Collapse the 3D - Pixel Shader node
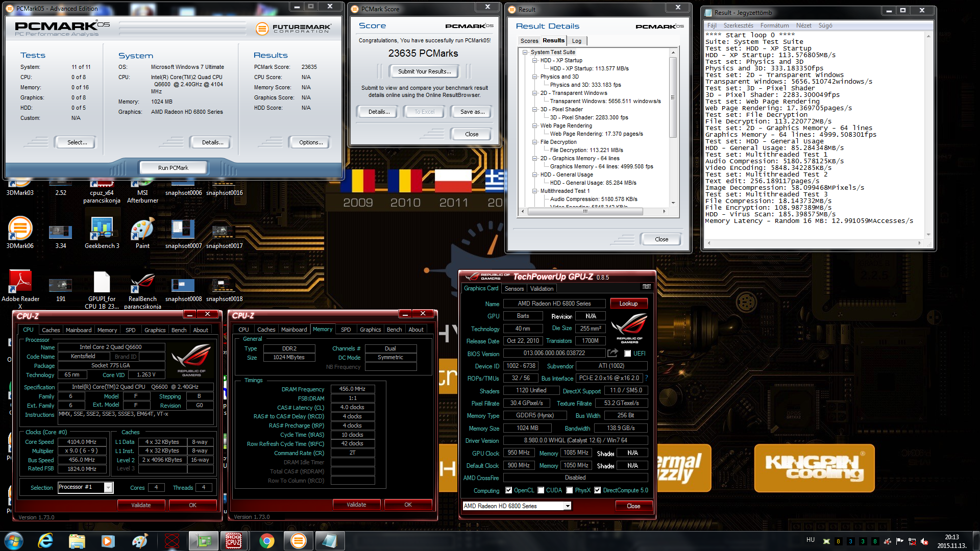Viewport: 980px width, 551px height. point(534,109)
